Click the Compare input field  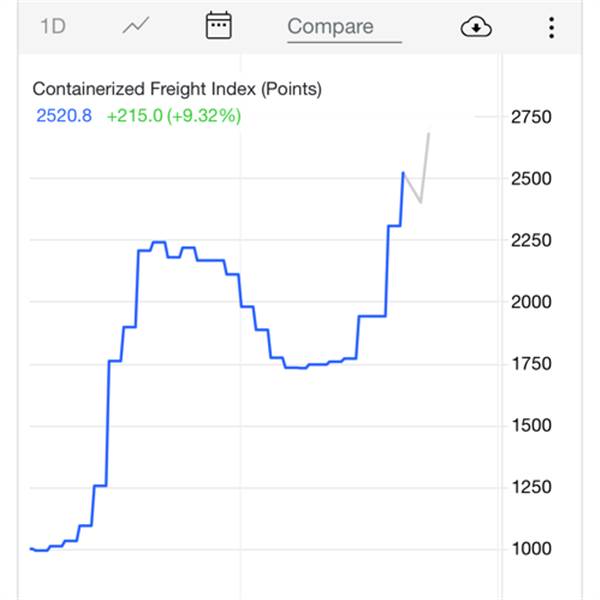[x=344, y=28]
